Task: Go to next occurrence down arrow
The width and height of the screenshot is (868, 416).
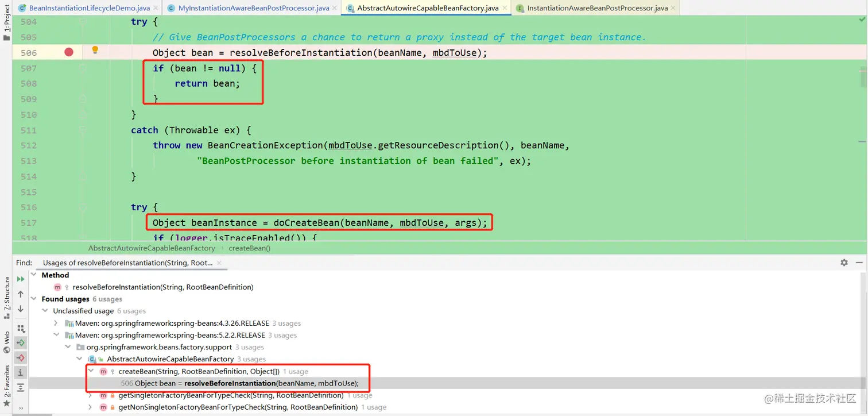Action: (x=21, y=309)
